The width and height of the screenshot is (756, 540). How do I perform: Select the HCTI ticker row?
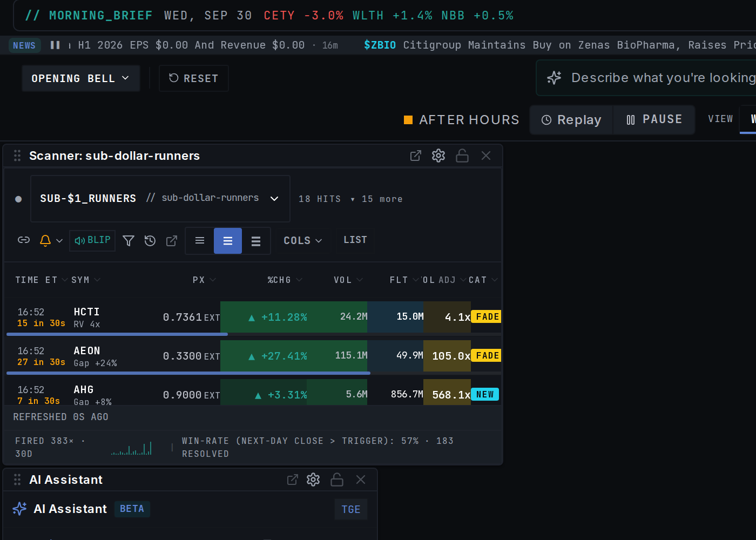[x=254, y=317]
